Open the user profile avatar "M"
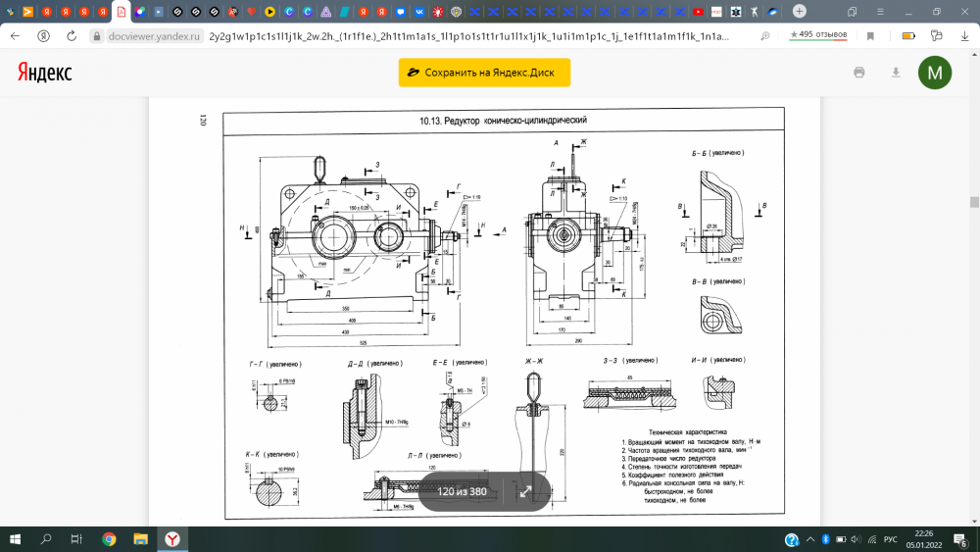 click(934, 73)
